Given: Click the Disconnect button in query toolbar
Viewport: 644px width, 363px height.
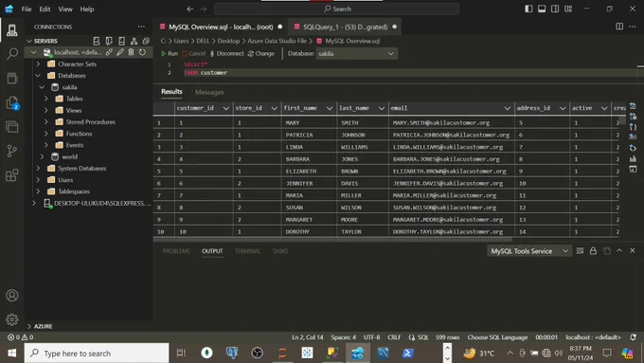Looking at the screenshot, I should (226, 53).
